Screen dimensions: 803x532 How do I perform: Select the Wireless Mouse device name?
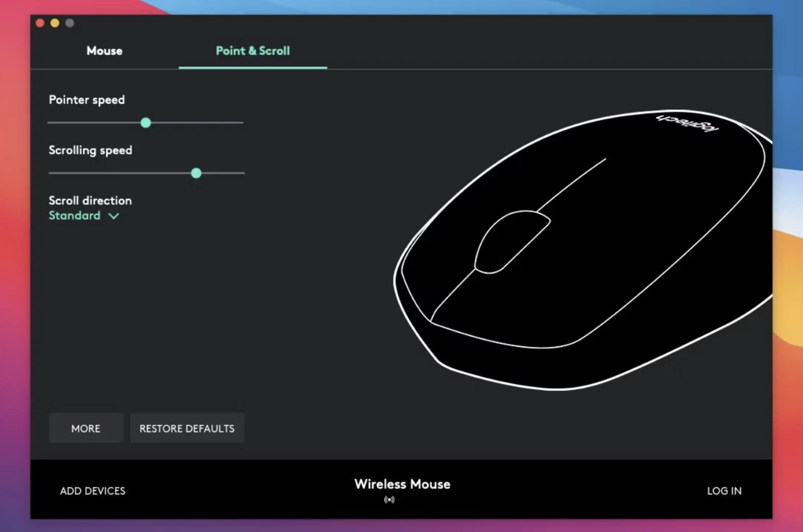point(402,484)
